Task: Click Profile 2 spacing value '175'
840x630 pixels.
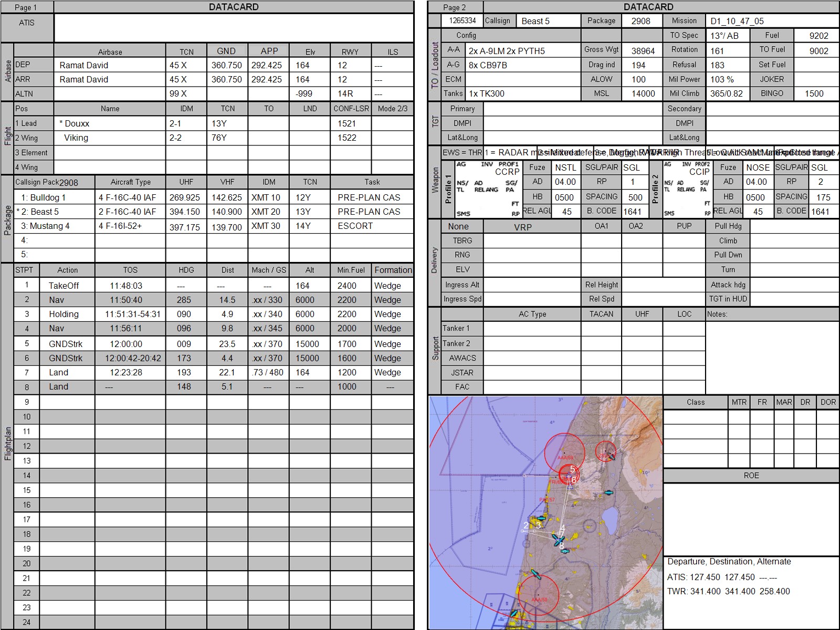Action: [x=823, y=197]
